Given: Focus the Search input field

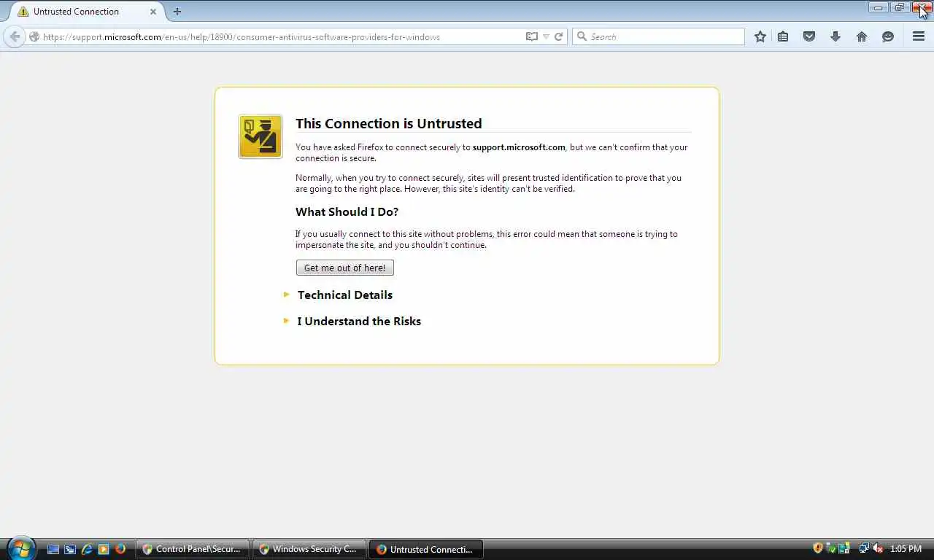Looking at the screenshot, I should (x=658, y=36).
